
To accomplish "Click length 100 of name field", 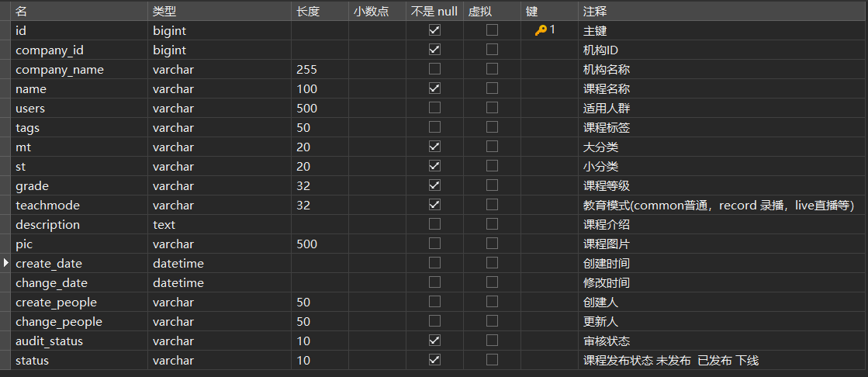I will click(306, 89).
